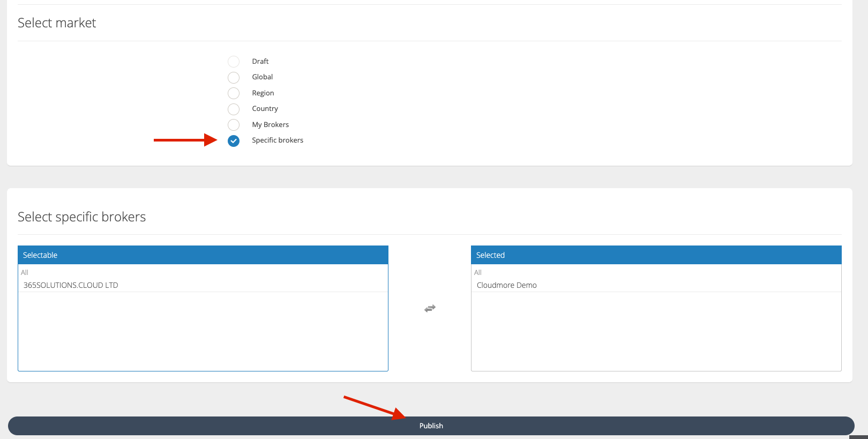The image size is (868, 439).
Task: Select Cloudmore Demo in the Selected list
Action: 506,285
